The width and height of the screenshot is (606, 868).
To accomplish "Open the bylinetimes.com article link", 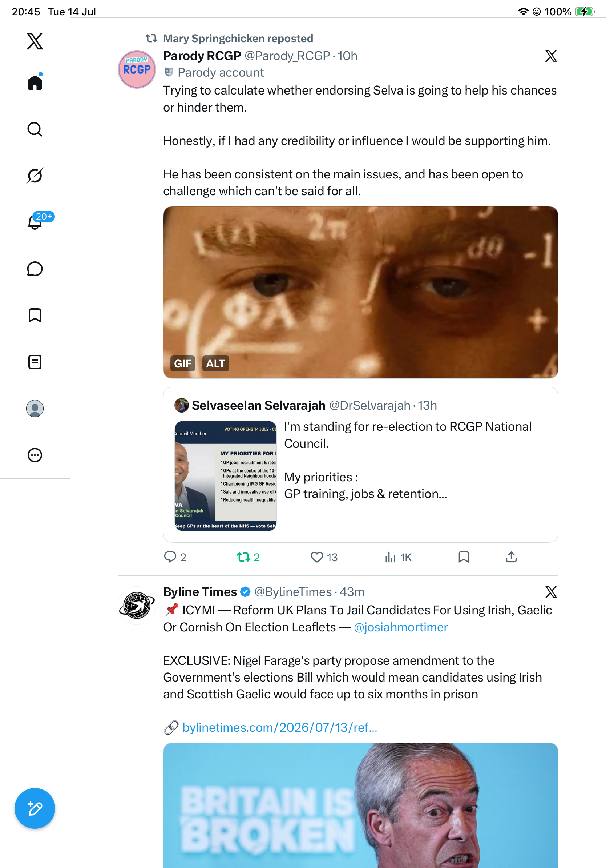I will [280, 727].
